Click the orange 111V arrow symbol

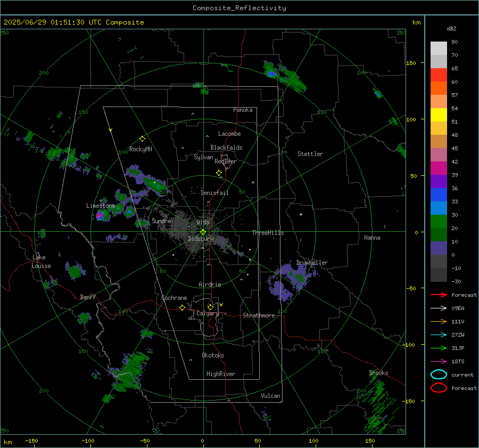(439, 321)
